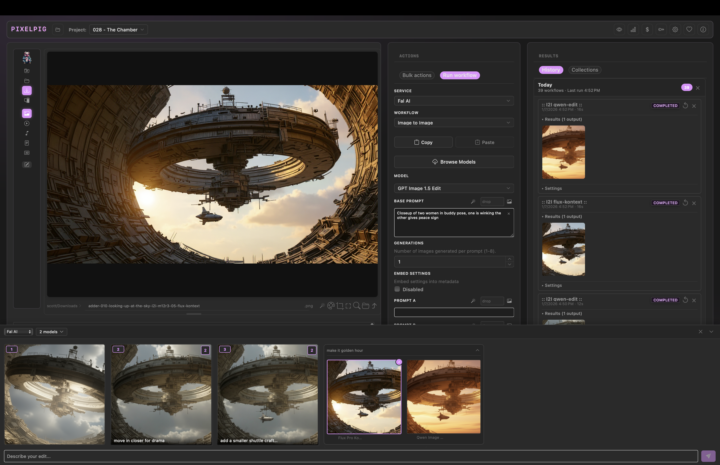This screenshot has height=465, width=720.
Task: Click in the Base Prompt text area
Action: point(454,223)
